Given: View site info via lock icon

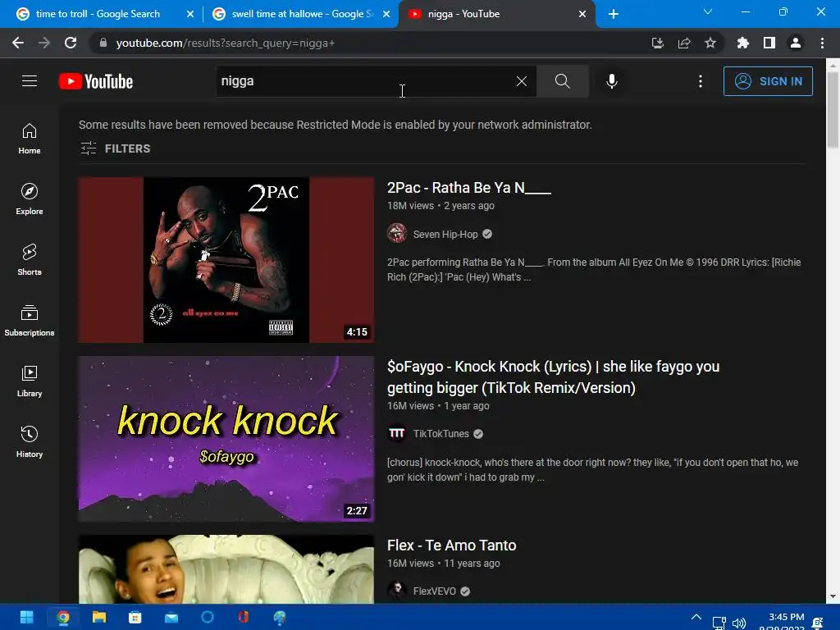Looking at the screenshot, I should click(x=103, y=43).
